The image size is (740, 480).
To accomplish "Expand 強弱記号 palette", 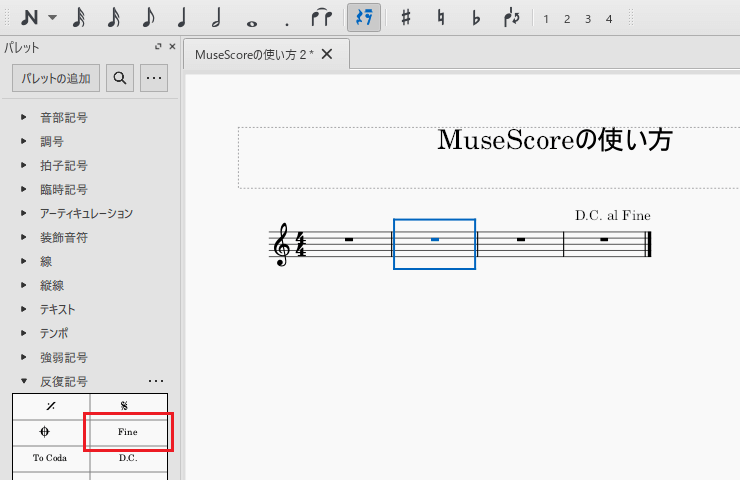I will point(24,357).
